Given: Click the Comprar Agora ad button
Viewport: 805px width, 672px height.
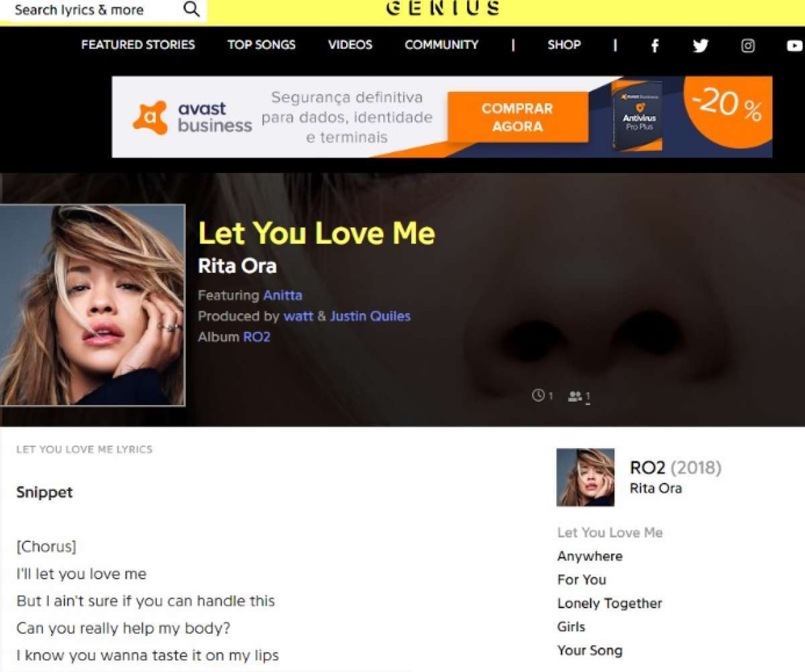Looking at the screenshot, I should tap(517, 117).
